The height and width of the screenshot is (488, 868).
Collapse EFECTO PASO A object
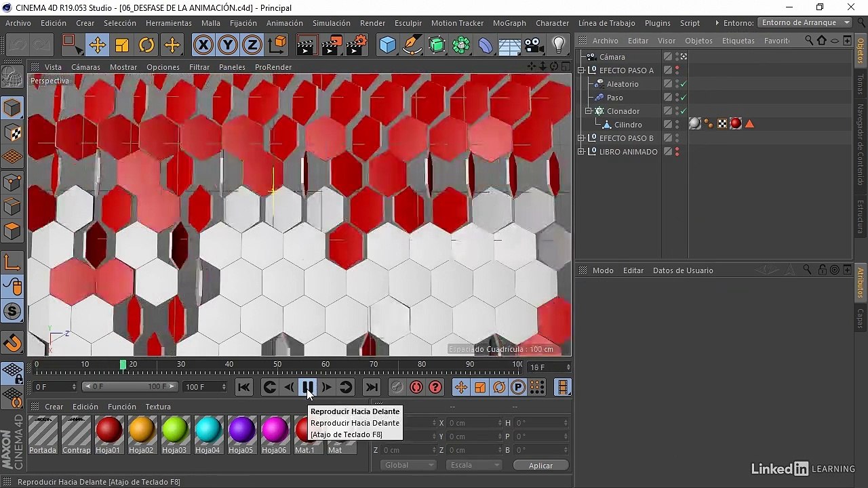pos(581,70)
